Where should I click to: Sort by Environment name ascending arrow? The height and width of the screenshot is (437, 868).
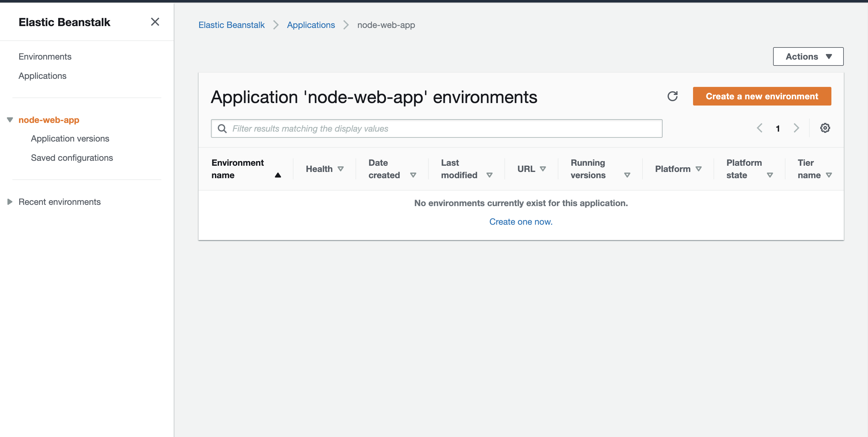[278, 175]
